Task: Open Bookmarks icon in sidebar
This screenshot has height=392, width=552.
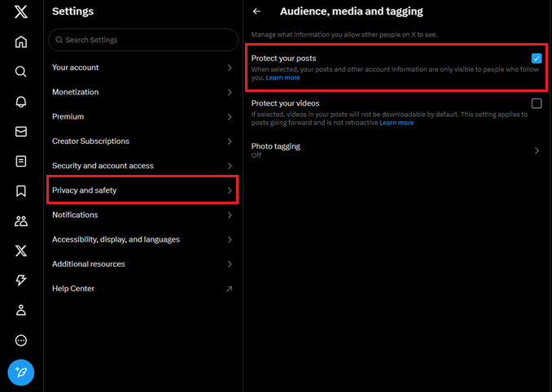Action: [21, 191]
